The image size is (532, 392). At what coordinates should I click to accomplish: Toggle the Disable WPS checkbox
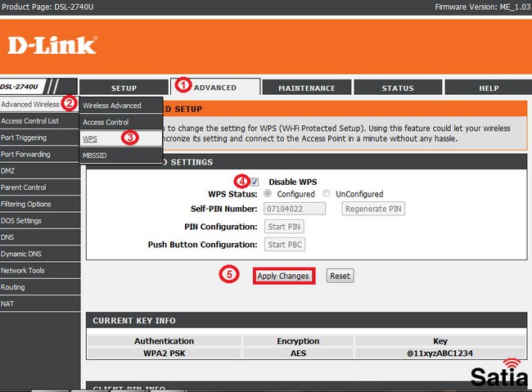(255, 182)
